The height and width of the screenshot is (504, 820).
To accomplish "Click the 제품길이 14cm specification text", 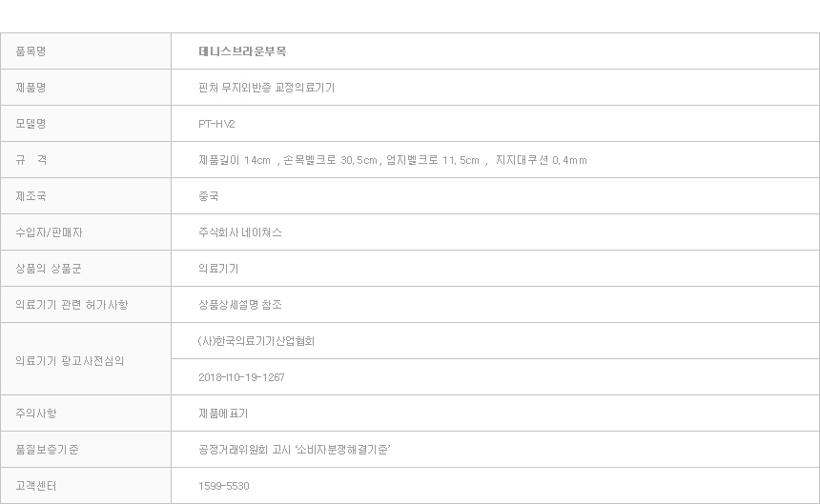I will point(235,160).
